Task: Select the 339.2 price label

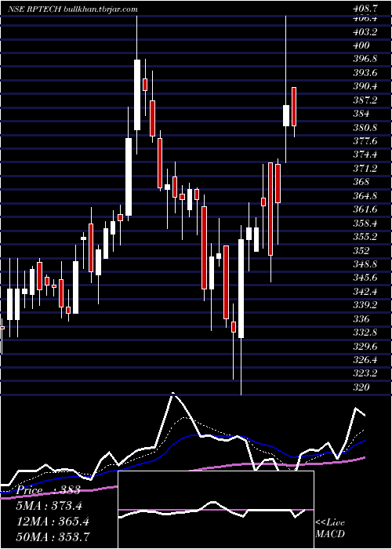Action: (365, 305)
